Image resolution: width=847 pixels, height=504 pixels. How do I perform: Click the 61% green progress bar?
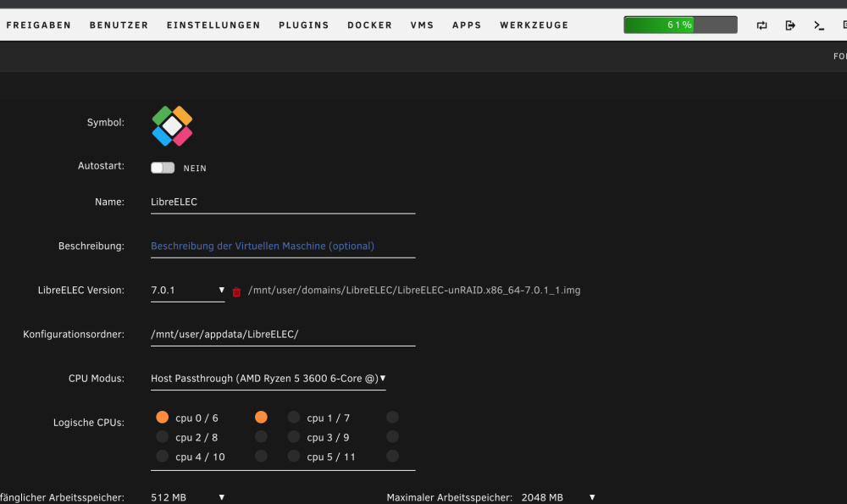681,25
